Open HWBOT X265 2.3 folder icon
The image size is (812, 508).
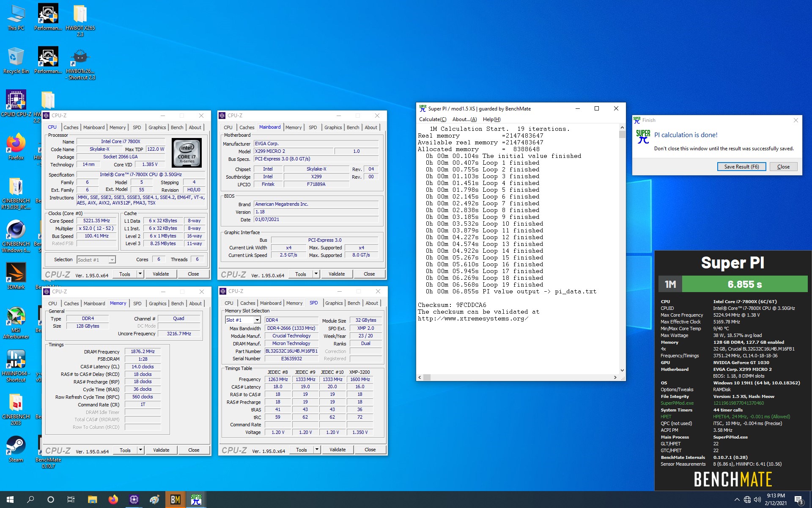pos(80,20)
